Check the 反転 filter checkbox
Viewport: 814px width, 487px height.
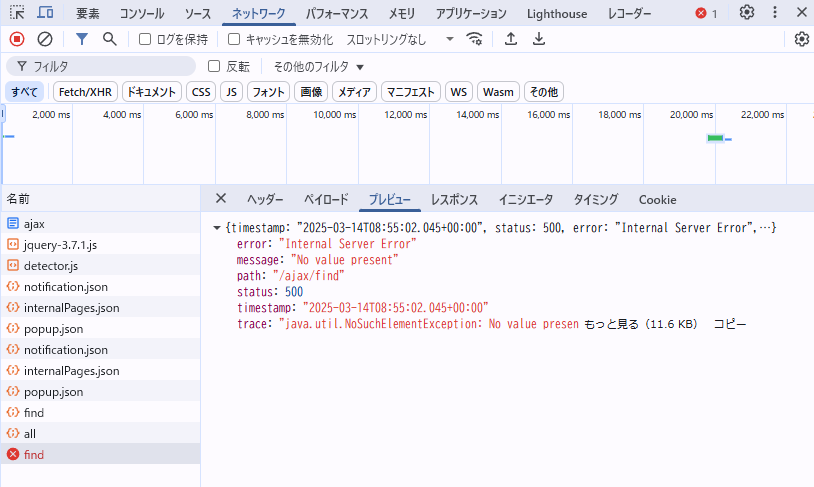213,66
